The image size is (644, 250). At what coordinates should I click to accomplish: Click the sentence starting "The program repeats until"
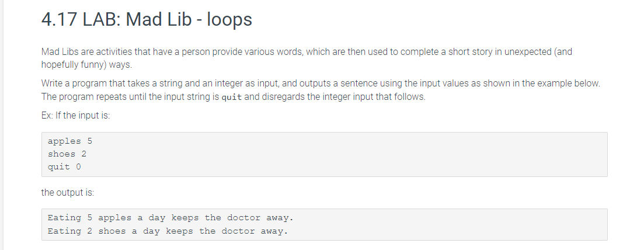tap(234, 96)
